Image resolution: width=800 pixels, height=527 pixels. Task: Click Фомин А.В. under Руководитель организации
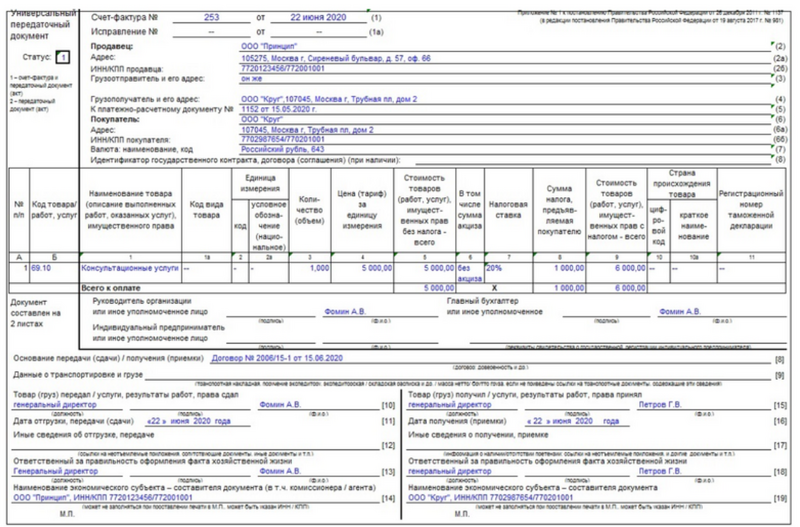tap(345, 311)
